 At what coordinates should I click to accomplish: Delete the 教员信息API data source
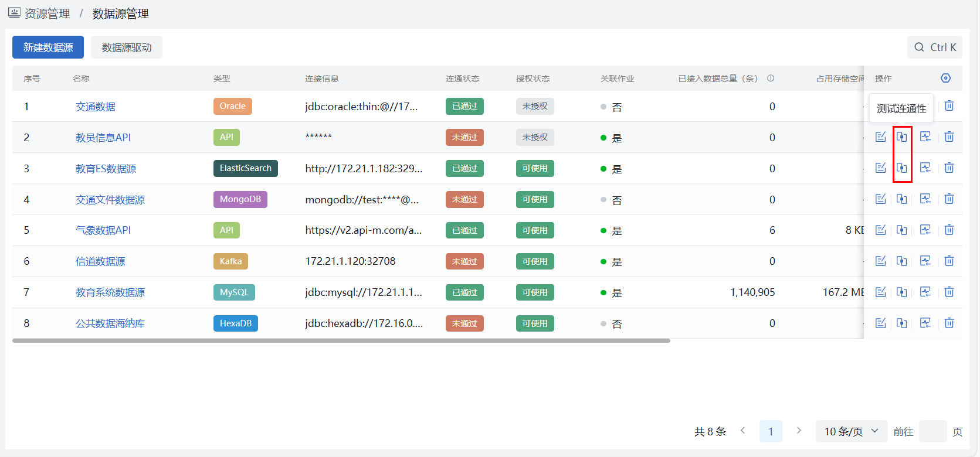tap(949, 137)
